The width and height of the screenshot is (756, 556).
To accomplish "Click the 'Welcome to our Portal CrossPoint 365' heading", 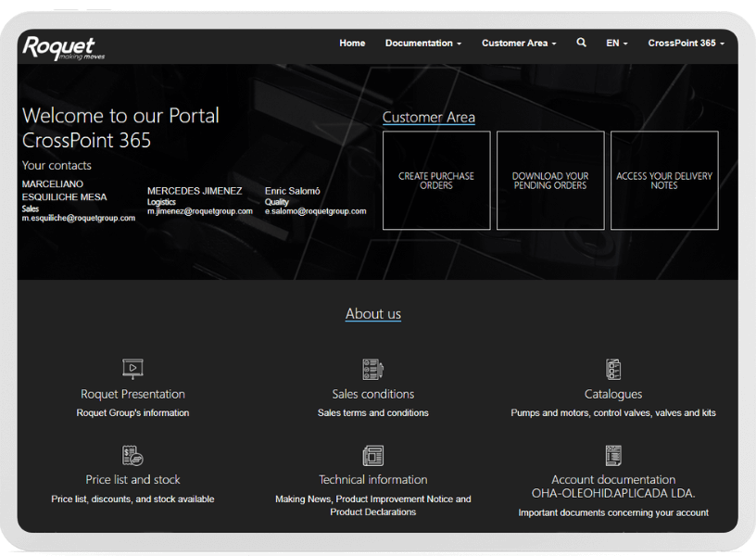I will point(120,128).
